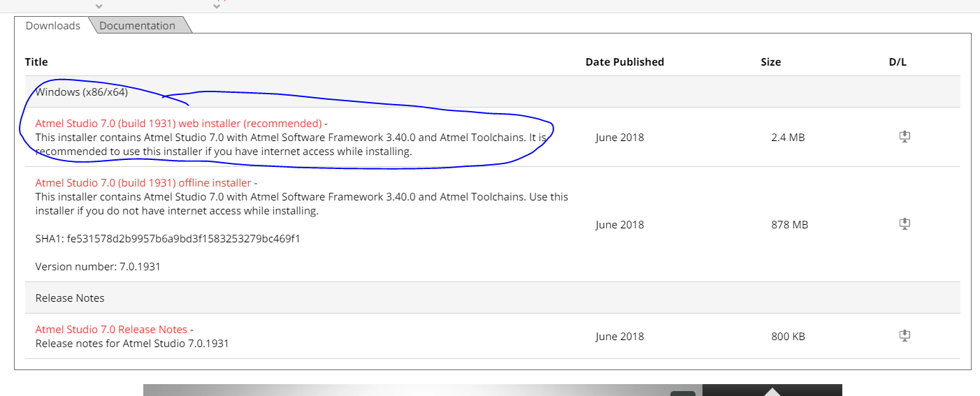Click the white up arrow on the dark banner
The width and height of the screenshot is (980, 396).
[x=771, y=392]
